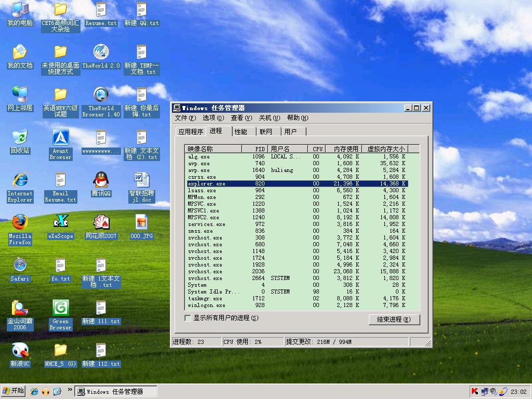Select the lsass.exe process row
The image size is (532, 399).
pyautogui.click(x=297, y=190)
